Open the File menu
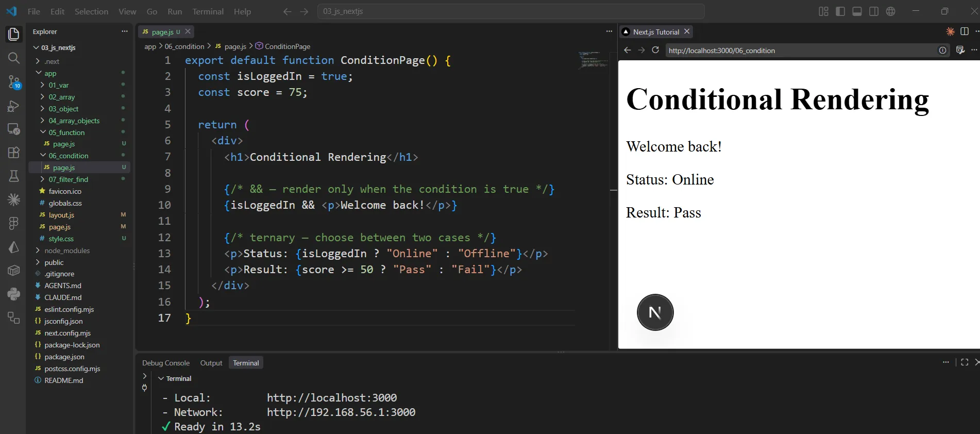This screenshot has width=980, height=434. coord(33,11)
